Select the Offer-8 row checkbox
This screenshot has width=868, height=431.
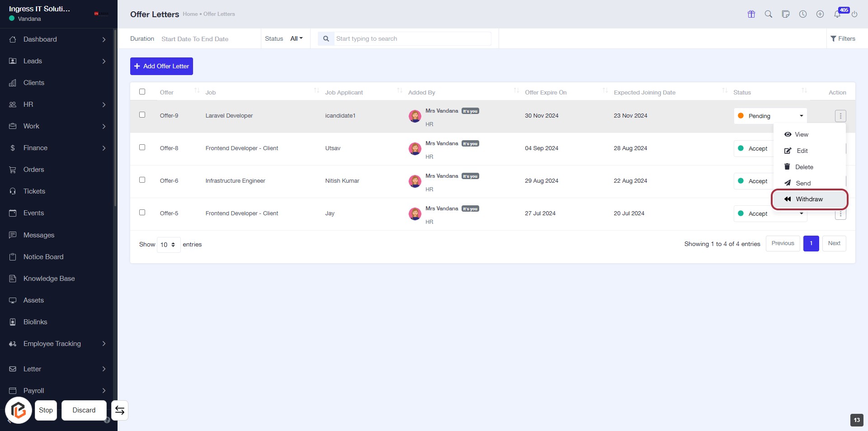(x=142, y=147)
